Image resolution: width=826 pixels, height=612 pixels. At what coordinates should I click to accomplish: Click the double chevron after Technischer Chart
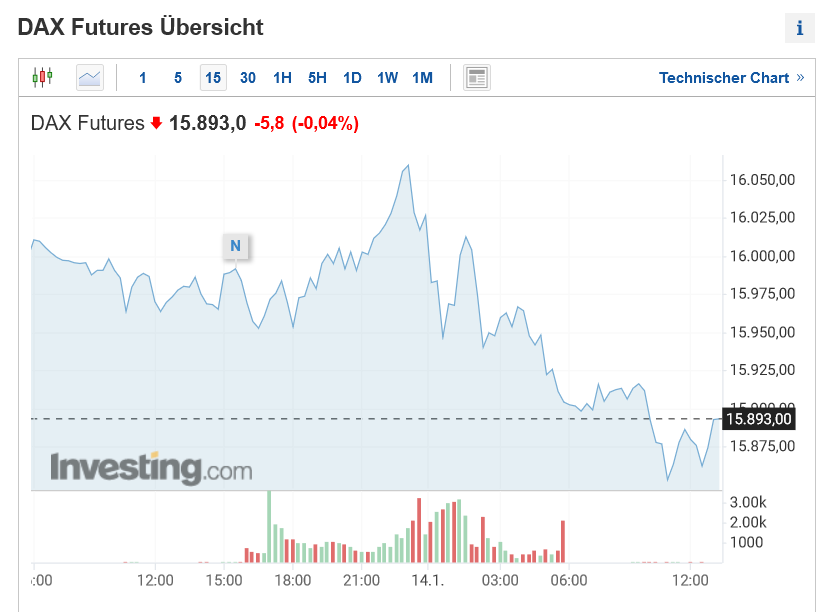click(800, 77)
